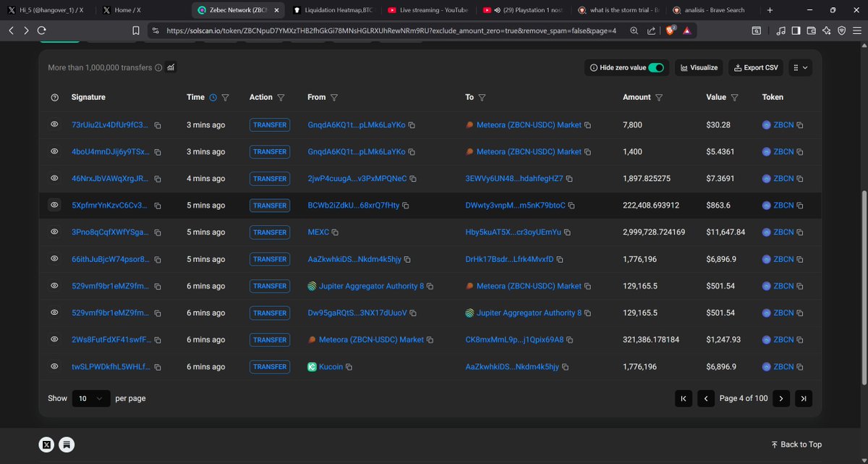Viewport: 868px width, 464px height.
Task: Open rows per page dropdown
Action: [91, 399]
